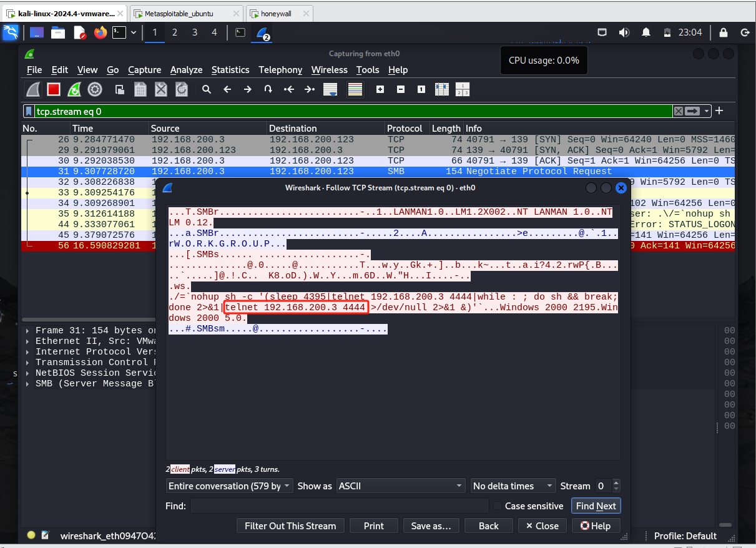This screenshot has width=756, height=548.
Task: Stop the running capture with the red square
Action: click(54, 89)
